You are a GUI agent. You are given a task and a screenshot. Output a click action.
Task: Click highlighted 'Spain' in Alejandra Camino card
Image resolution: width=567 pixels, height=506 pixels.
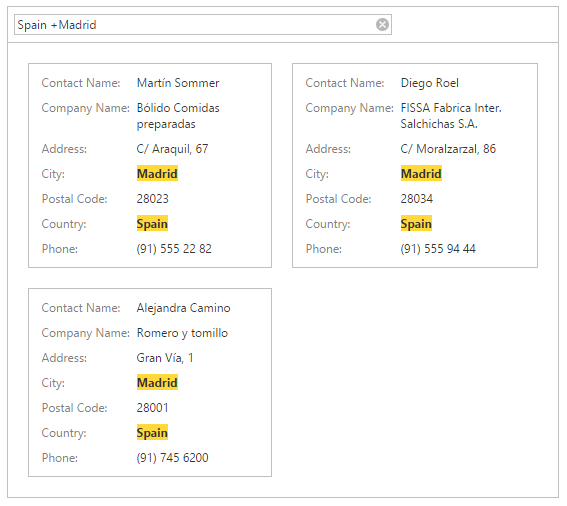coord(152,433)
